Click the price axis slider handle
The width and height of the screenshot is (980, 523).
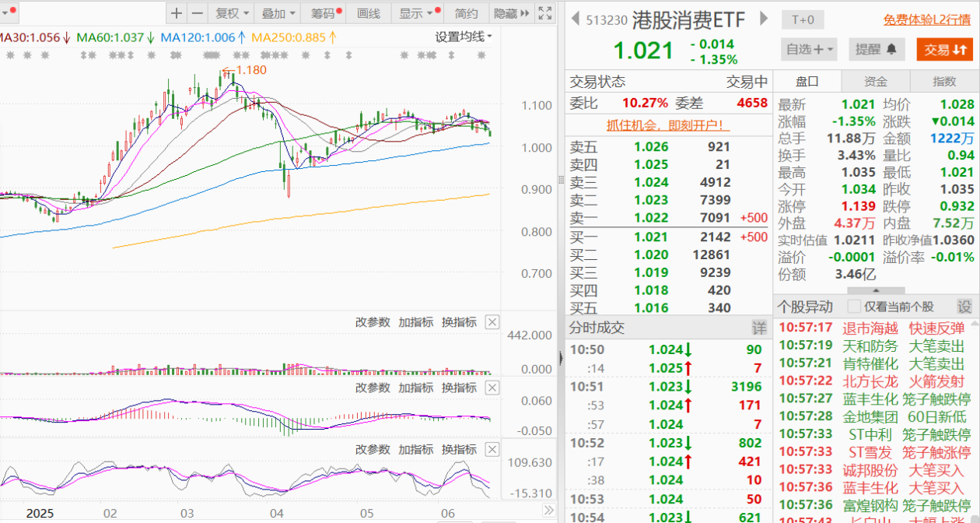pyautogui.click(x=562, y=181)
